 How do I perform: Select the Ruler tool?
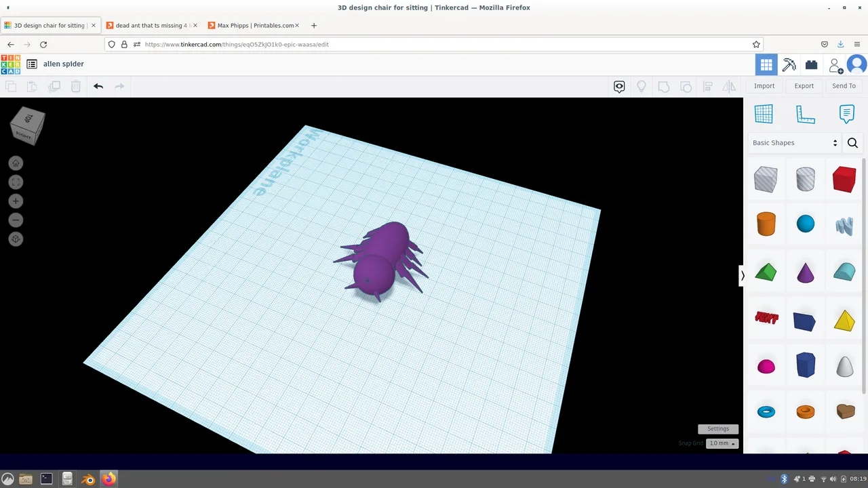click(x=805, y=114)
